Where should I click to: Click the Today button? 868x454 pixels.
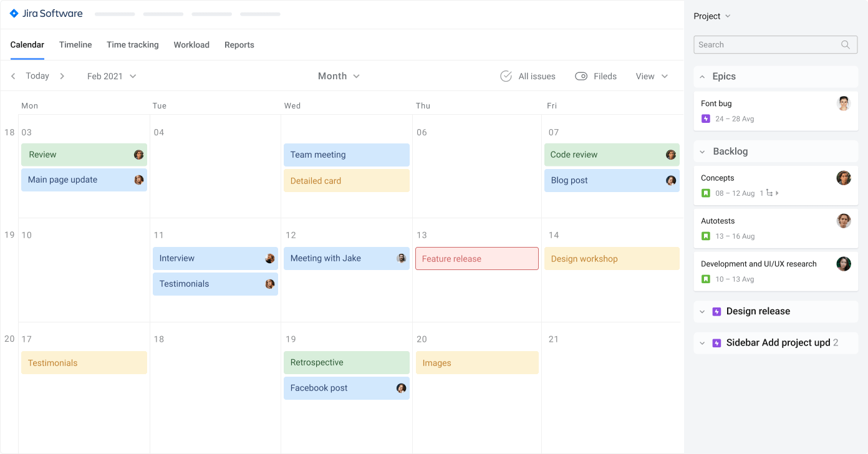coord(37,75)
